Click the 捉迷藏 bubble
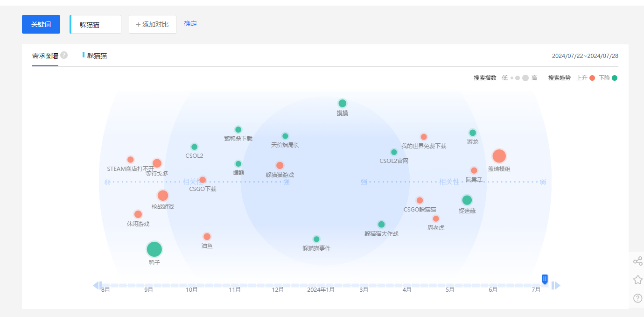 tap(467, 200)
